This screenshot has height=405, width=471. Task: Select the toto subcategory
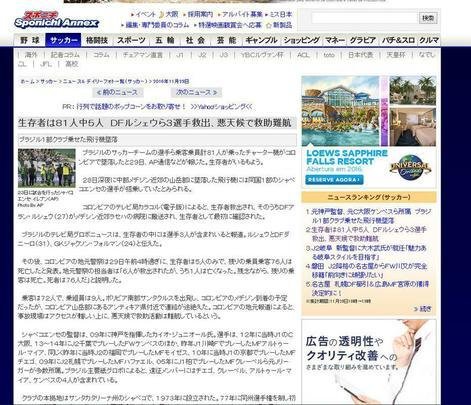[329, 55]
